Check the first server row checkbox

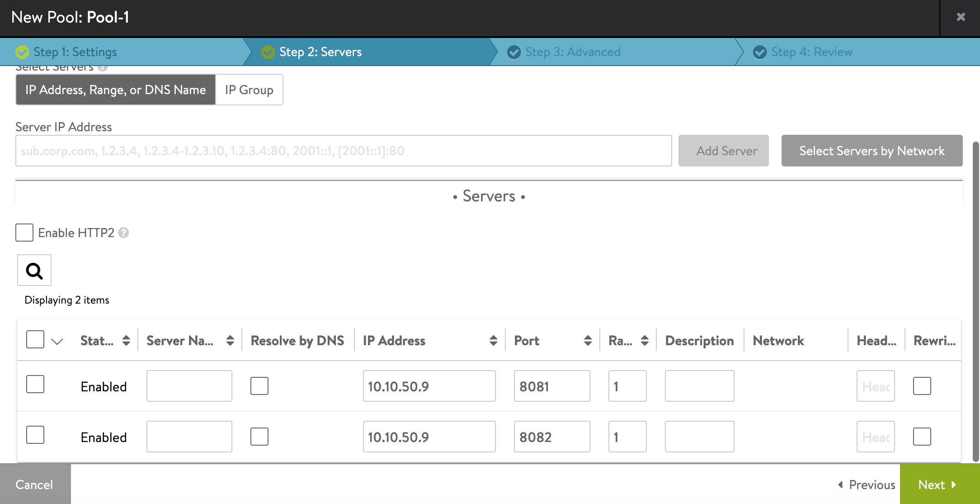point(35,386)
